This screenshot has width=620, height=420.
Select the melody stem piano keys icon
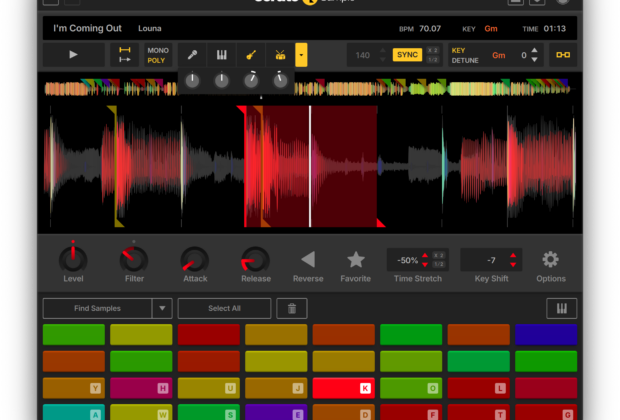[x=221, y=54]
